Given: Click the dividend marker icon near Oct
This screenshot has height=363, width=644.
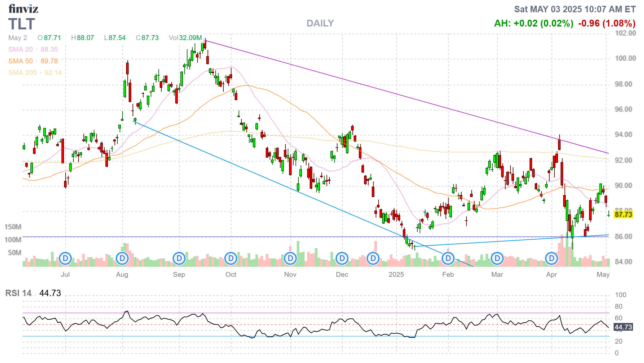Looking at the screenshot, I should [x=231, y=258].
